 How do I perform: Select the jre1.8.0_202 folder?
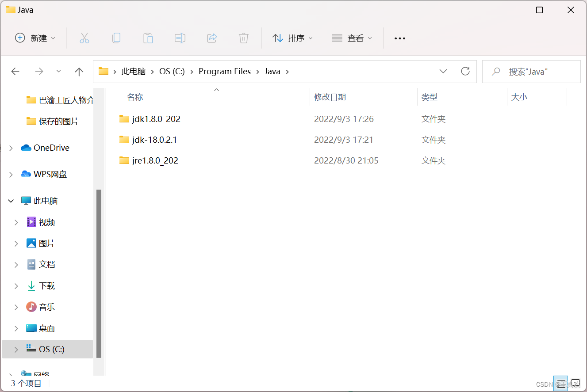155,160
